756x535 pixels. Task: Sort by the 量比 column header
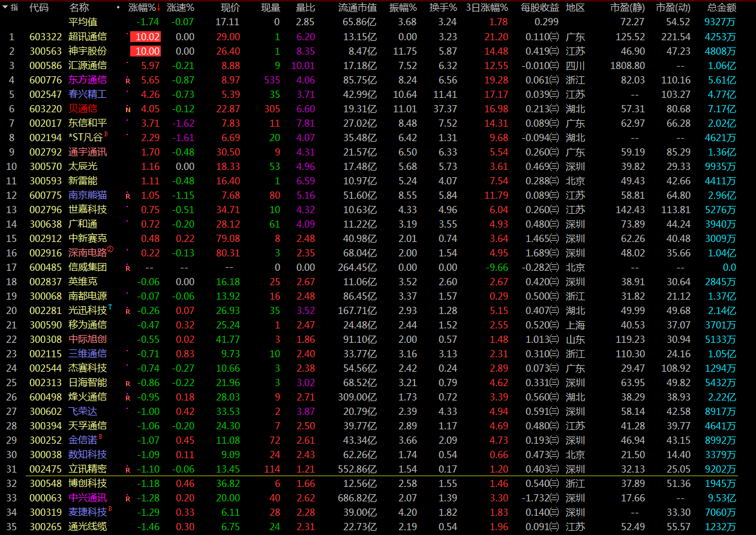click(305, 8)
